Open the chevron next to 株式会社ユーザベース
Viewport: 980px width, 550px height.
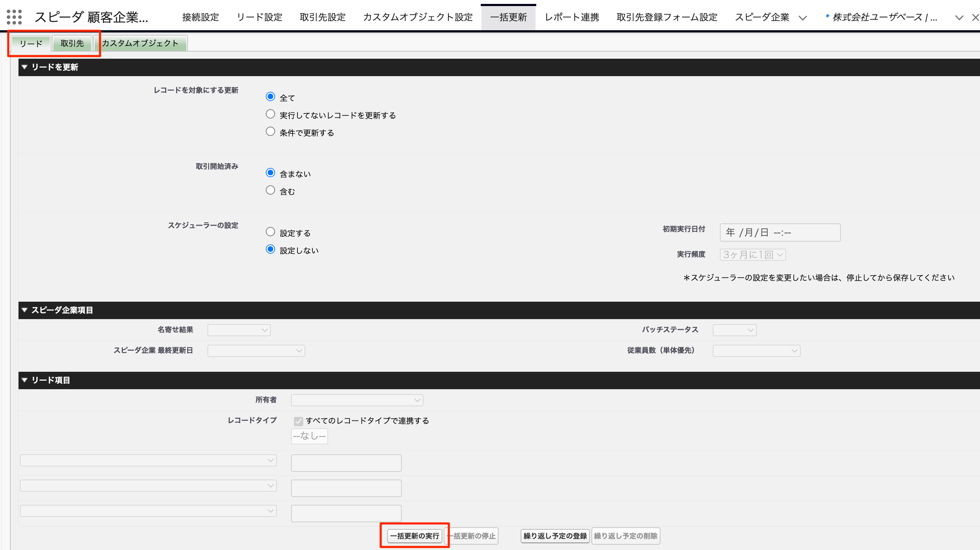point(959,18)
